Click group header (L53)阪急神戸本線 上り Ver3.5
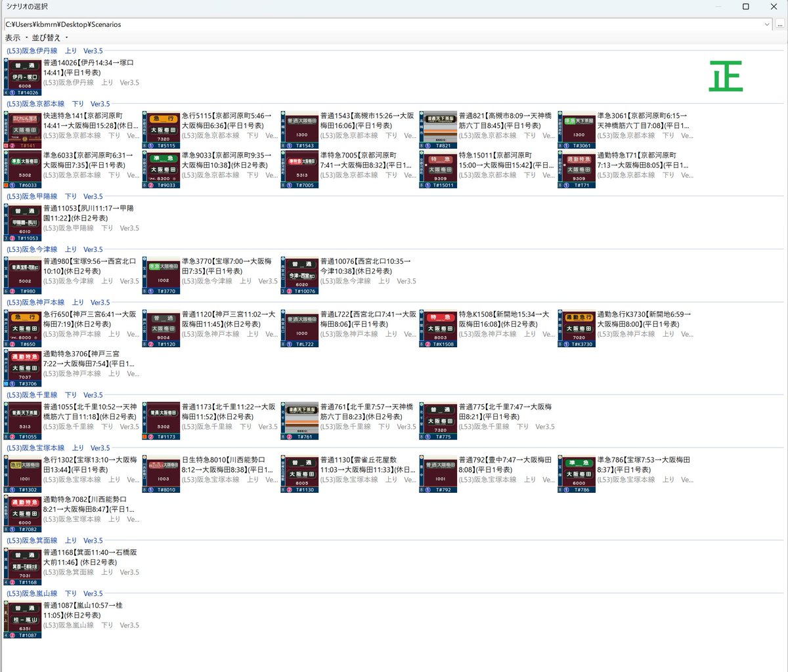The height and width of the screenshot is (672, 788). [x=58, y=303]
